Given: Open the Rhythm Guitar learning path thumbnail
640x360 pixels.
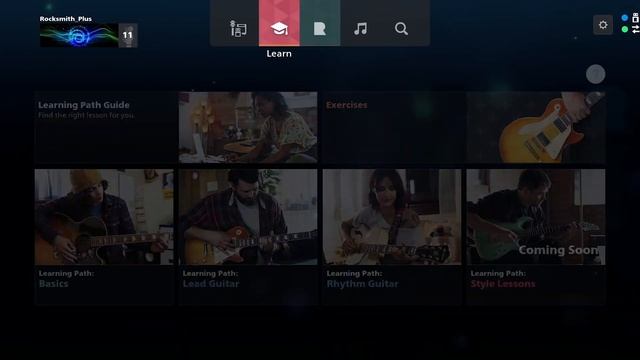Looking at the screenshot, I should click(x=392, y=217).
